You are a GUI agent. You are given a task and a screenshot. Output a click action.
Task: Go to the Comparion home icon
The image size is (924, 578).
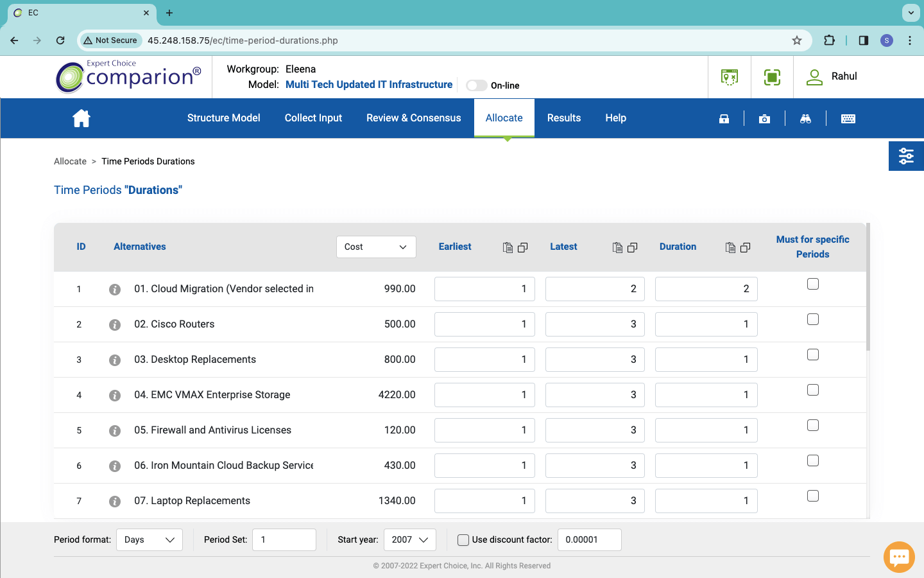coord(81,118)
